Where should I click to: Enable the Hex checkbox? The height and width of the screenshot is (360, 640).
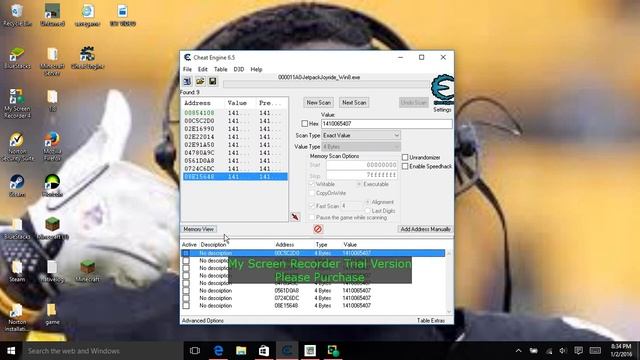click(x=304, y=123)
